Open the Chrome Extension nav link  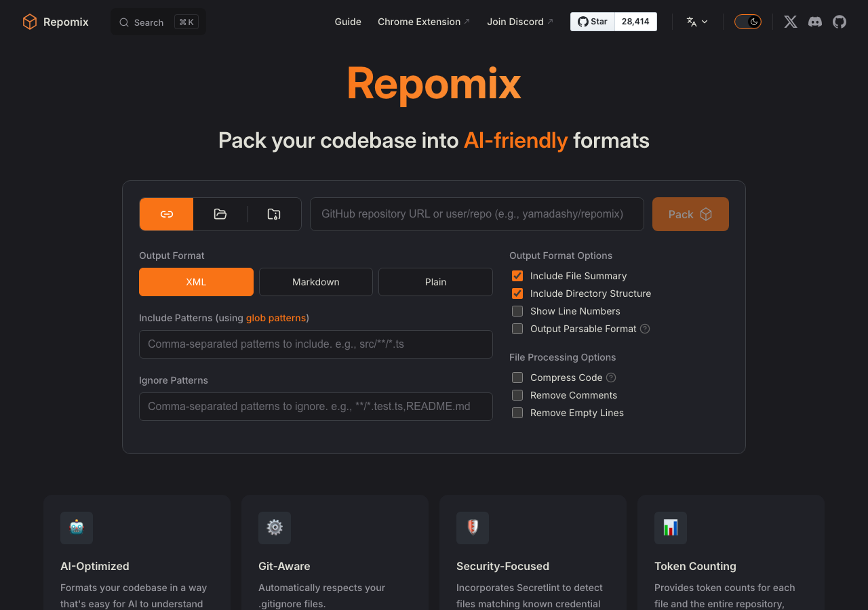pyautogui.click(x=424, y=22)
